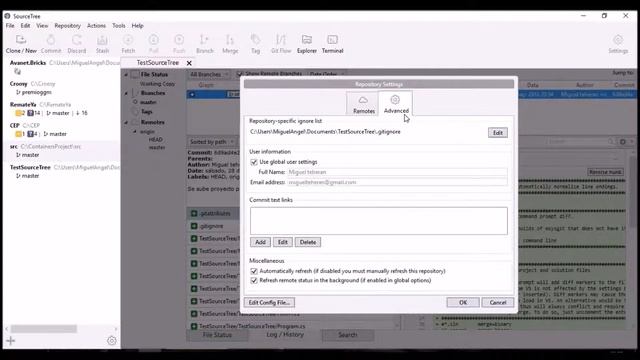
Task: Collapse the Remotes tree section
Action: coord(126,122)
